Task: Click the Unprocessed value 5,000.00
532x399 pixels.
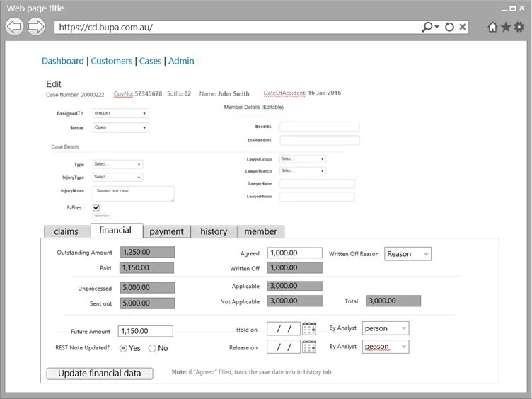Action: 147,288
